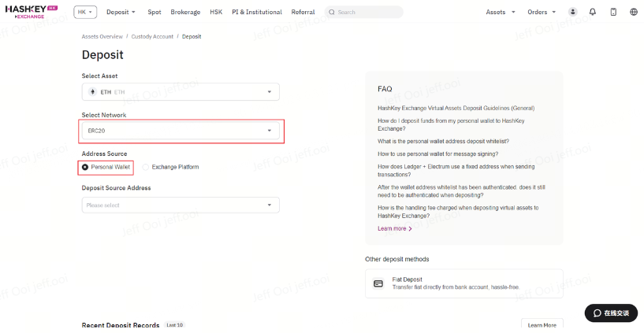Go to Custody Account breadcrumb
644x333 pixels.
tap(152, 36)
